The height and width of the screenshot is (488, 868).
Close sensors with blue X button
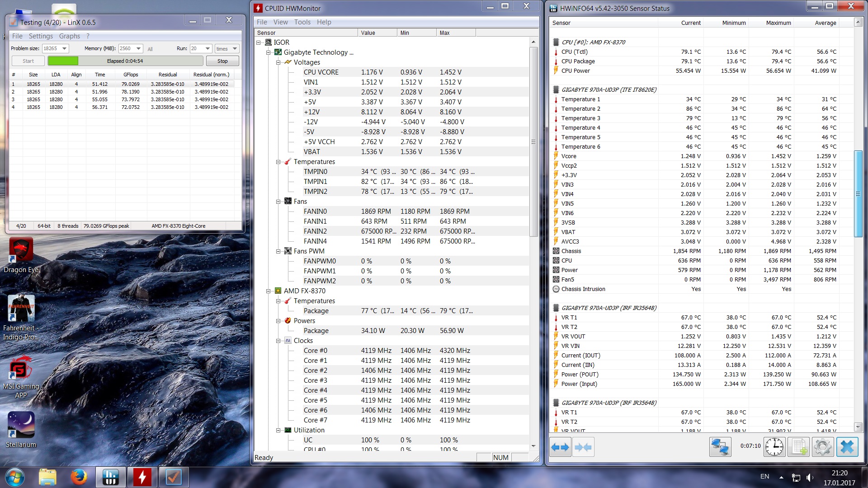click(x=847, y=447)
